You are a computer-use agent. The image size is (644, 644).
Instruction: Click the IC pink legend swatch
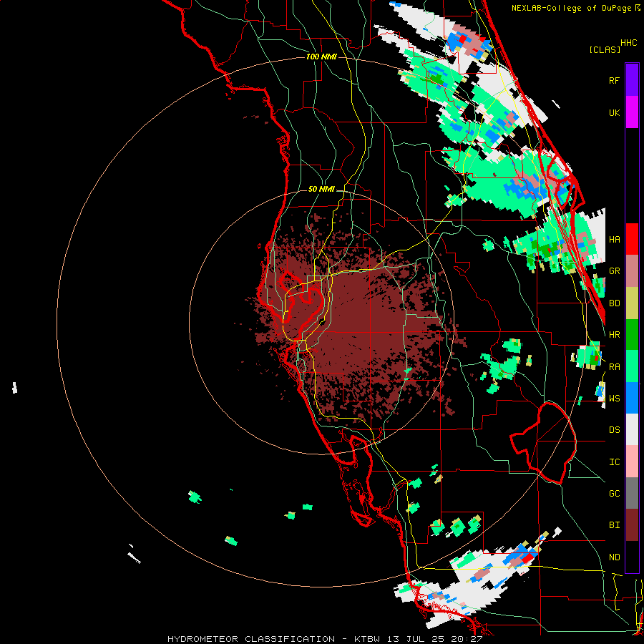632,462
